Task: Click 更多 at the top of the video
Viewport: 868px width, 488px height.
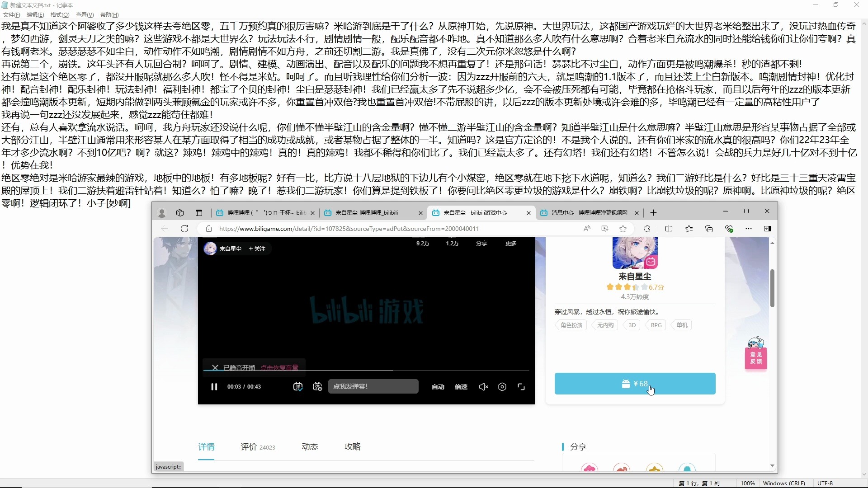Action: (511, 243)
